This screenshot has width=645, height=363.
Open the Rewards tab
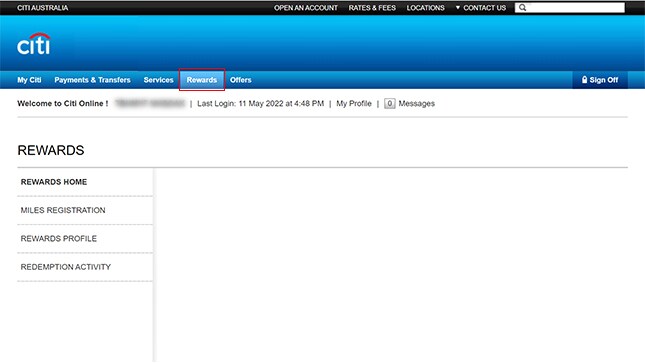[202, 80]
